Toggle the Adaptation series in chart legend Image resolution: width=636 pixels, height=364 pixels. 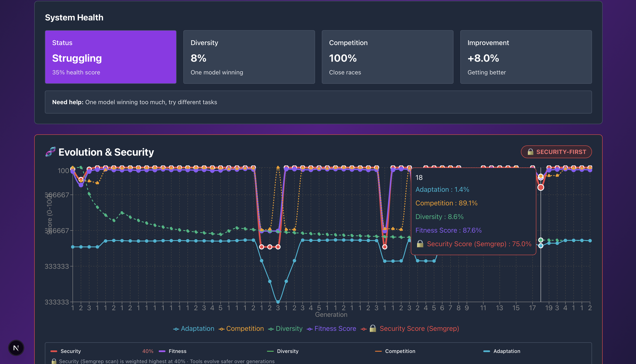pyautogui.click(x=197, y=328)
